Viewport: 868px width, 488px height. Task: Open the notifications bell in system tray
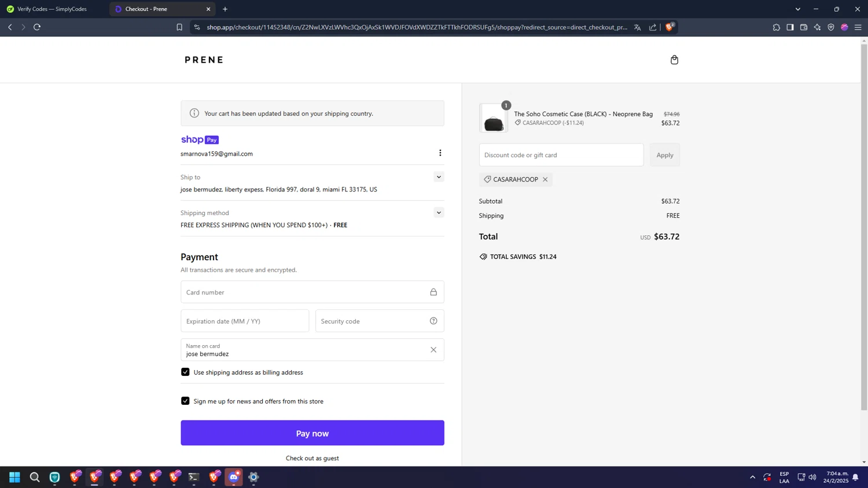[x=855, y=477]
